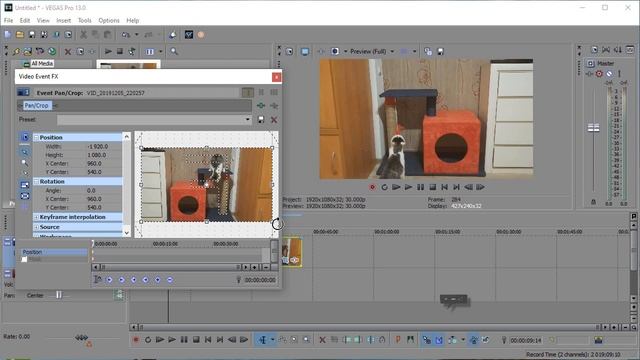
Task: Click the Cut scissors icon in main toolbar
Action: (x=83, y=35)
